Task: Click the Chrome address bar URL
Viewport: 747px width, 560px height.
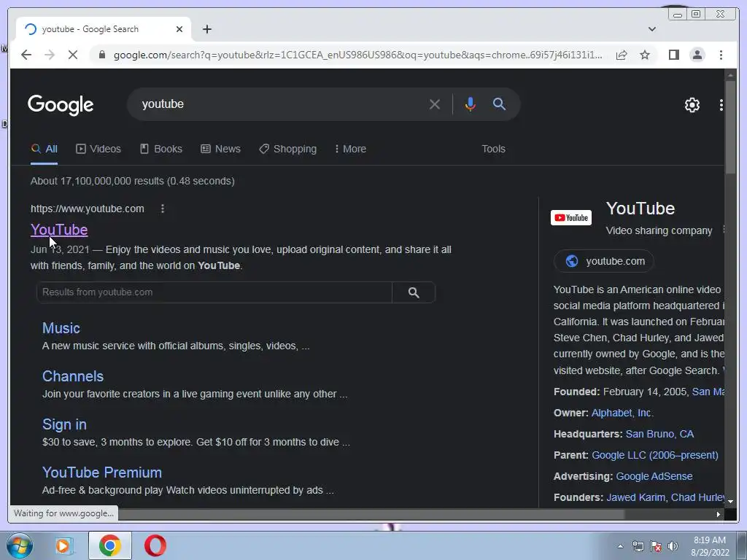Action: [357, 55]
